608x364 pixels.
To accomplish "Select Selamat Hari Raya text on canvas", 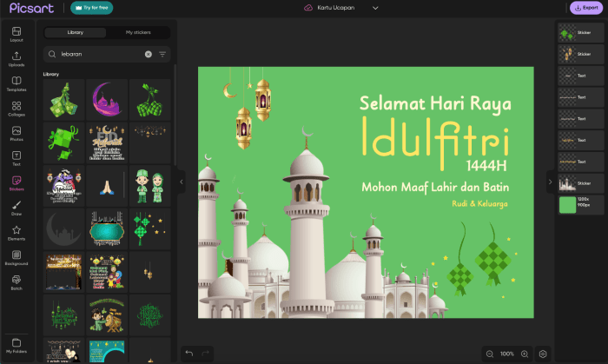I will [x=435, y=104].
